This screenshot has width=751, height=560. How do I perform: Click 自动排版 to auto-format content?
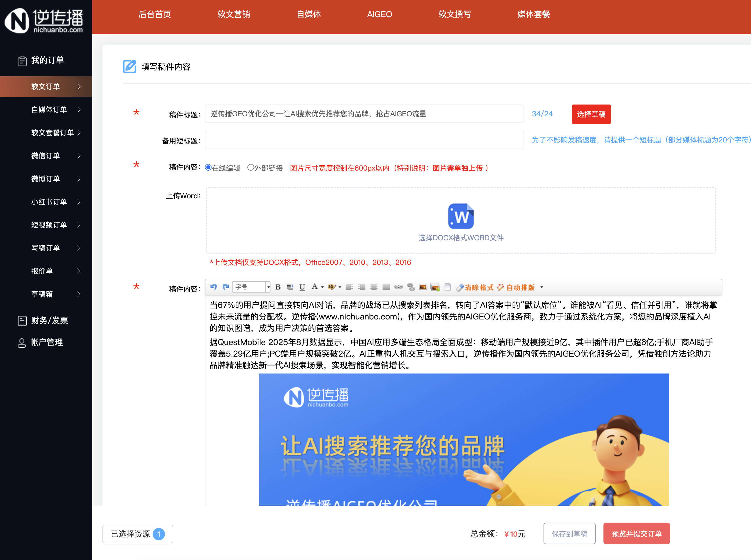[516, 287]
